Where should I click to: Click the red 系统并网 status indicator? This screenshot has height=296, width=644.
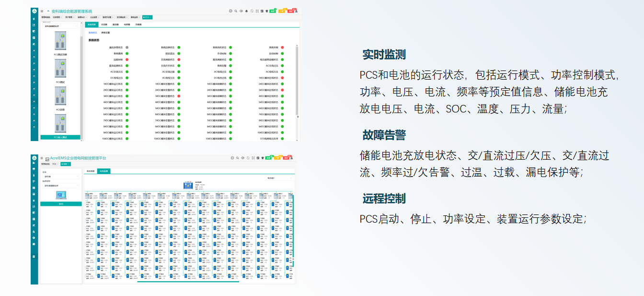click(283, 47)
